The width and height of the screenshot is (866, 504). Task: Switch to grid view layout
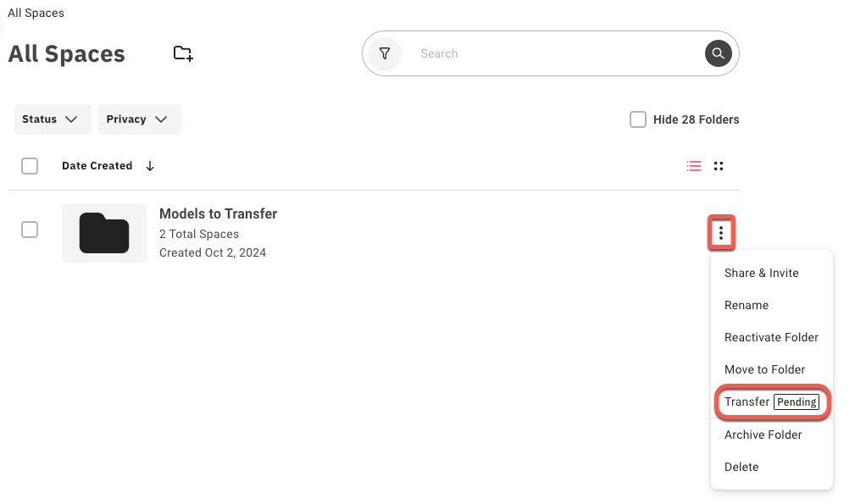click(719, 165)
